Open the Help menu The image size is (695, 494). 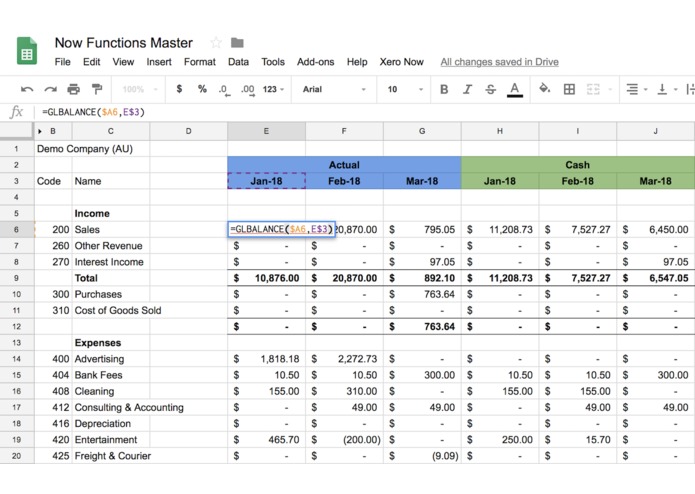pos(357,62)
